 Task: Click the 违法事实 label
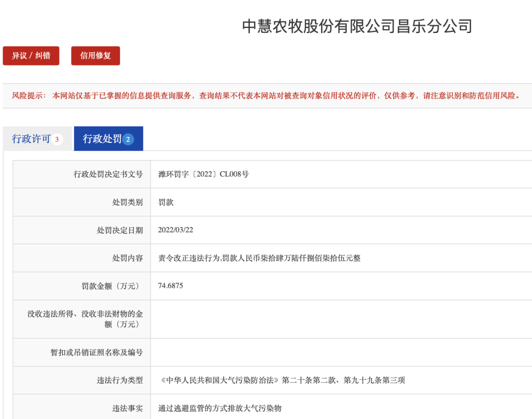pos(128,409)
